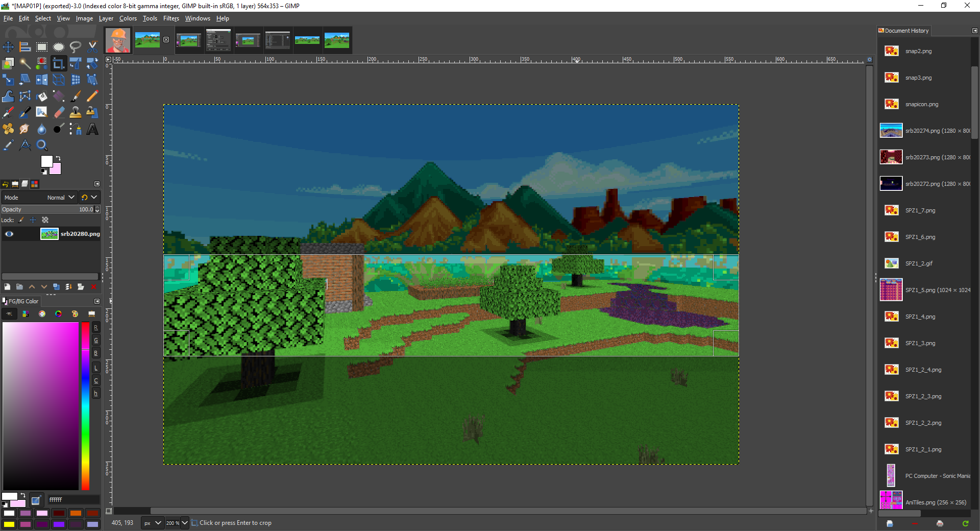The height and width of the screenshot is (531, 980).
Task: Select the Smudge tool
Action: pyautogui.click(x=25, y=129)
